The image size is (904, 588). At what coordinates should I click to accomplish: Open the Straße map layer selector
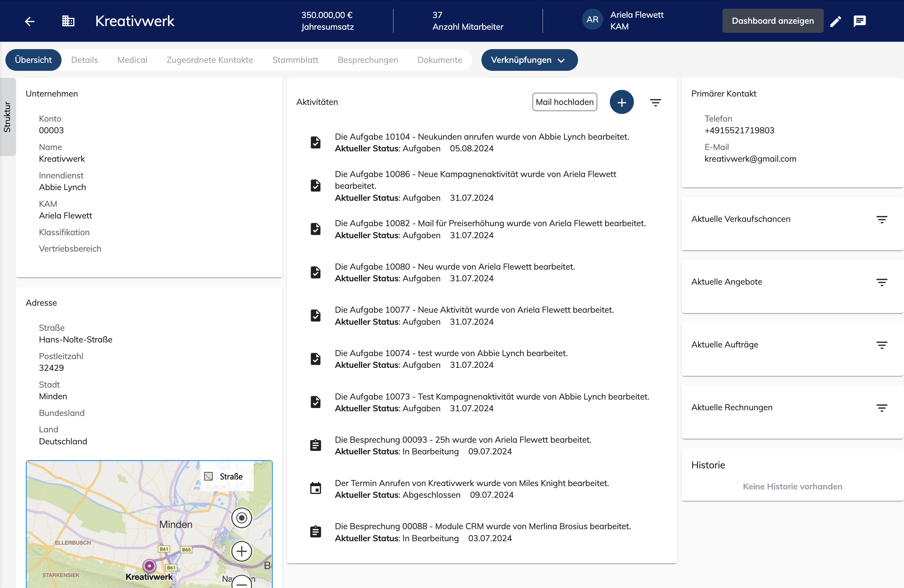click(x=227, y=476)
